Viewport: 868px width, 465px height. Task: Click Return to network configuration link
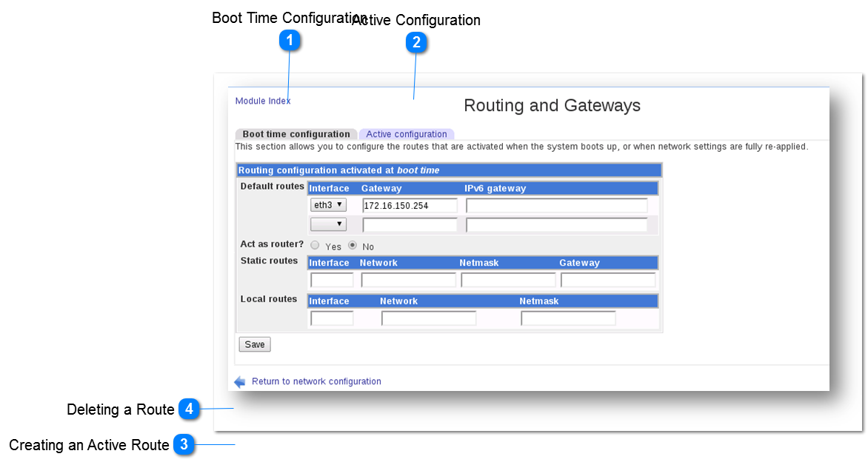click(x=316, y=381)
